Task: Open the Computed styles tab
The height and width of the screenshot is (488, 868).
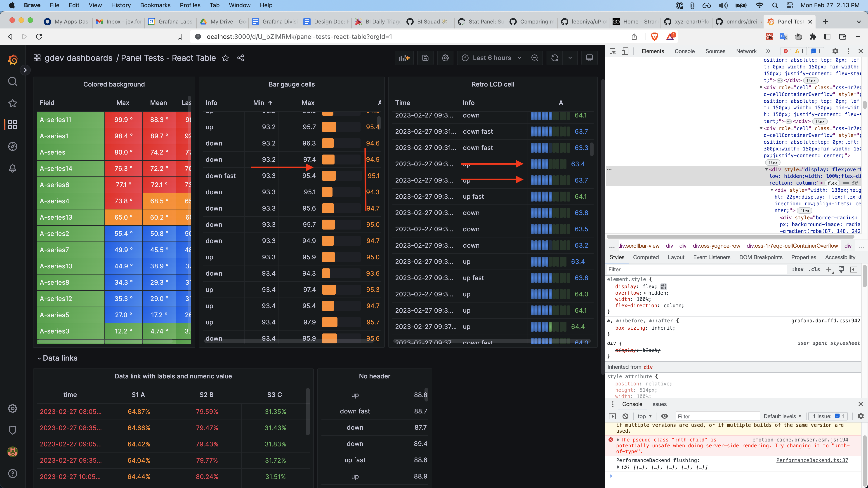Action: click(x=646, y=257)
